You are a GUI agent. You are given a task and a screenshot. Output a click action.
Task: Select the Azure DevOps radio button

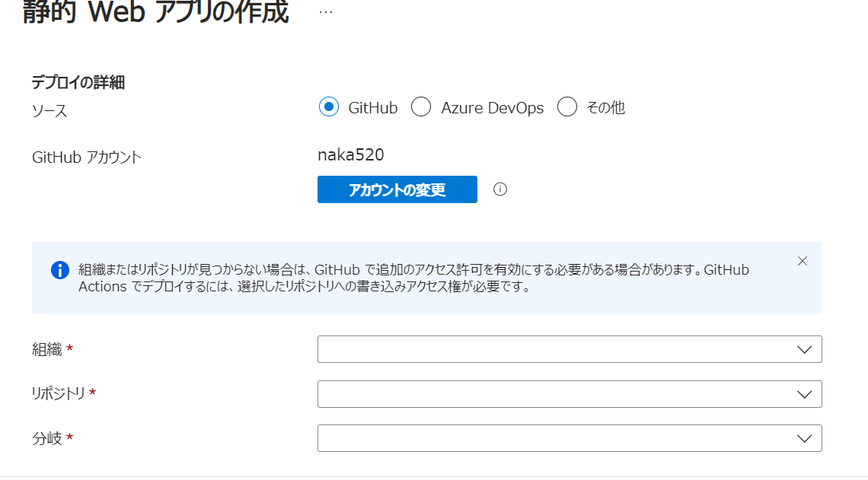point(421,107)
